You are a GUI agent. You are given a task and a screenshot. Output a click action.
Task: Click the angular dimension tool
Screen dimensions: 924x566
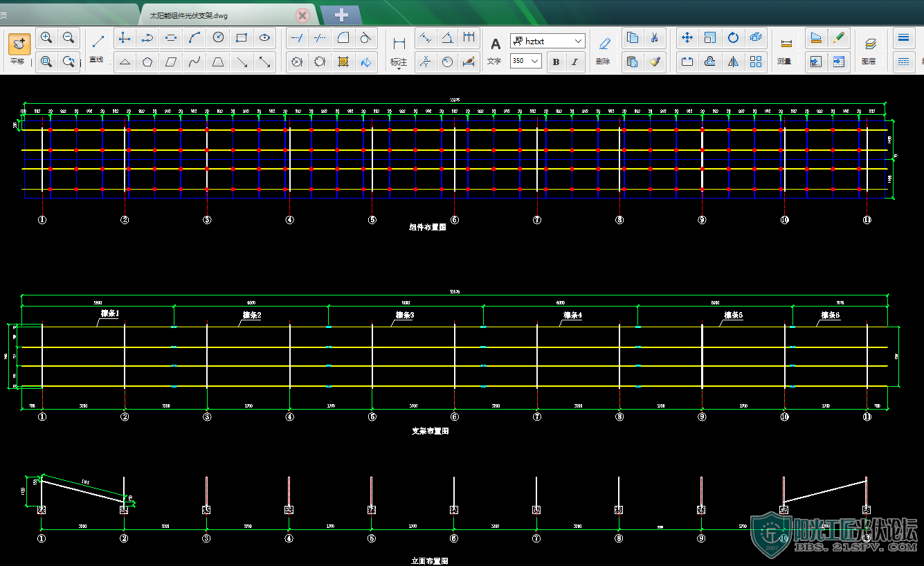[x=447, y=37]
